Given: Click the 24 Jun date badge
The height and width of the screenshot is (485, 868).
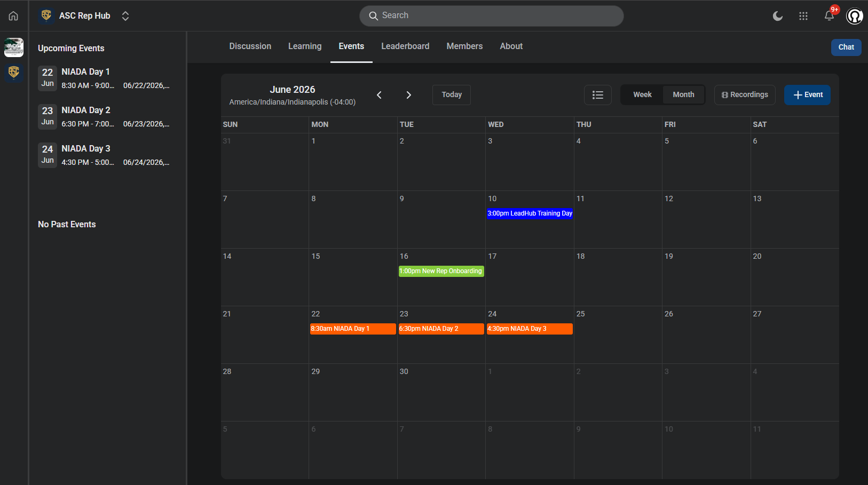Looking at the screenshot, I should coord(48,154).
